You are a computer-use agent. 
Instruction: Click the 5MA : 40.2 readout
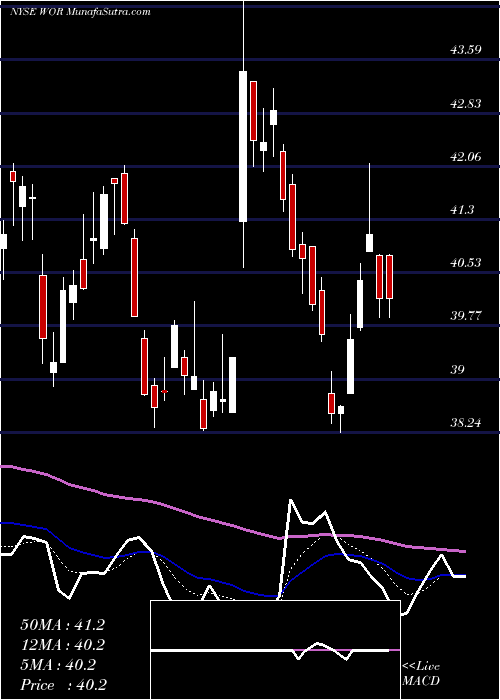[58, 665]
